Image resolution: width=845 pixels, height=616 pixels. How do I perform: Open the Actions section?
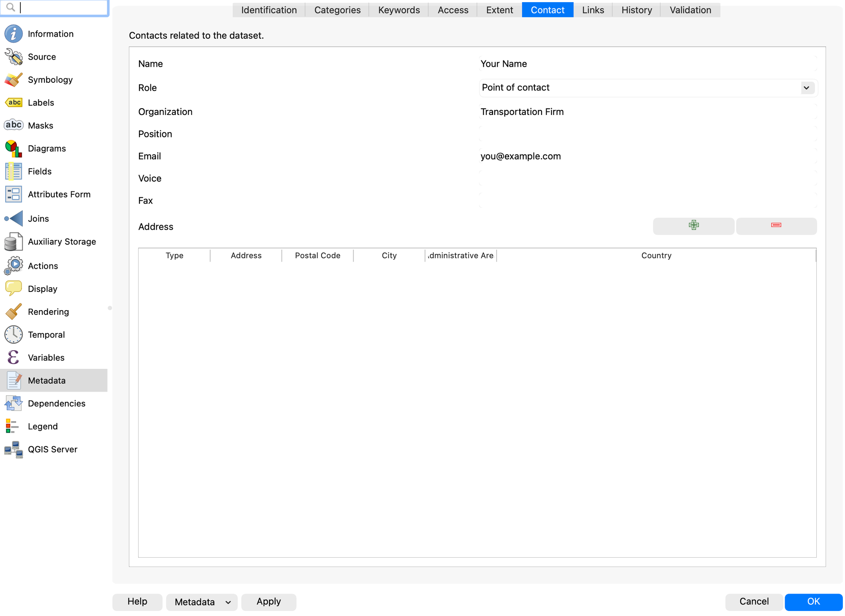click(54, 266)
